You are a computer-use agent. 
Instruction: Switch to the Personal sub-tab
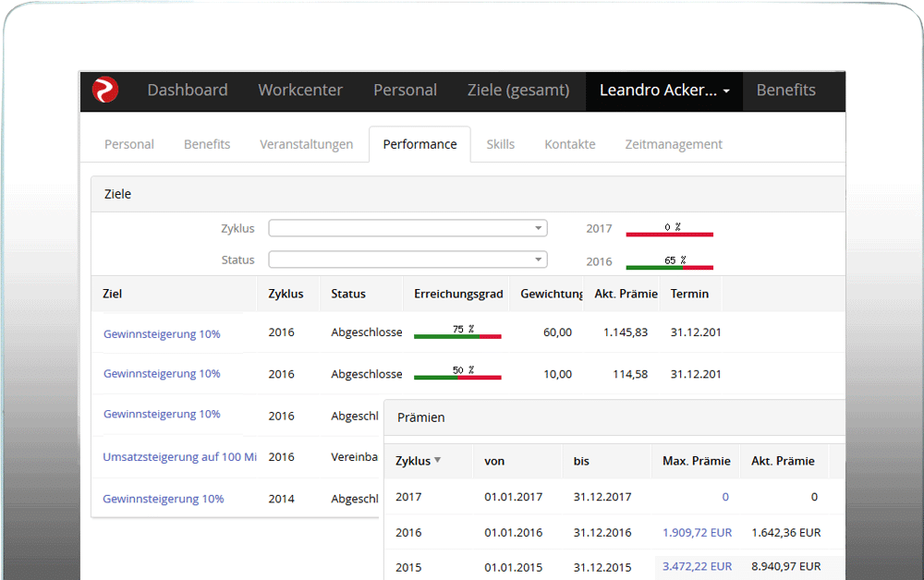129,144
